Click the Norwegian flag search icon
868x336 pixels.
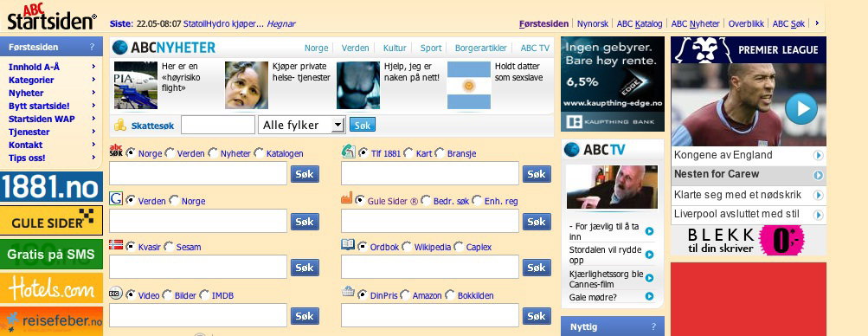tap(116, 244)
